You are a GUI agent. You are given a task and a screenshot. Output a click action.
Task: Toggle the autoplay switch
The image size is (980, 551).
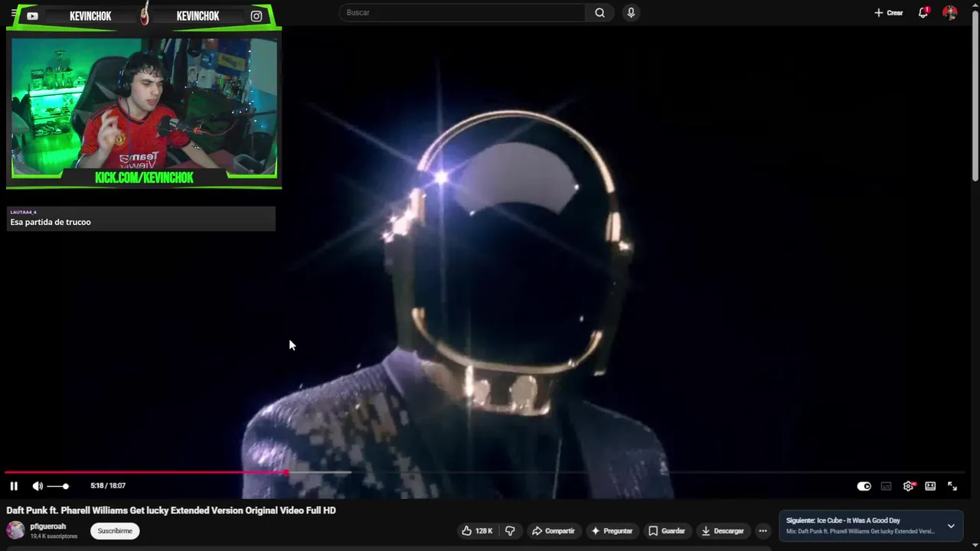click(864, 486)
